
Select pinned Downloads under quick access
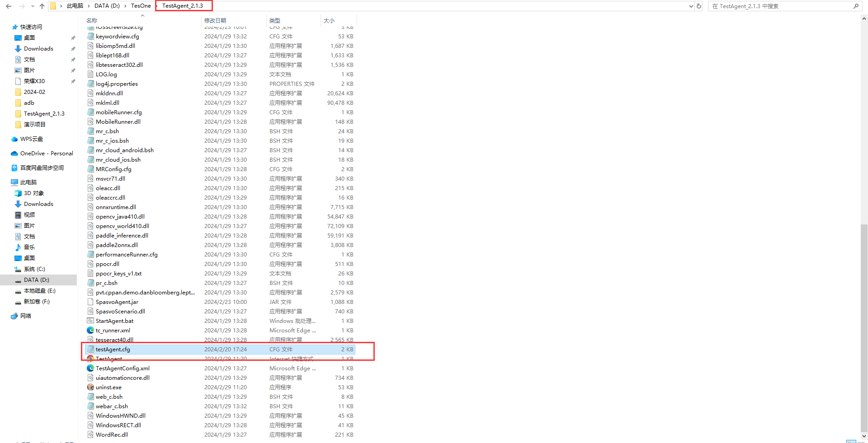[x=38, y=49]
